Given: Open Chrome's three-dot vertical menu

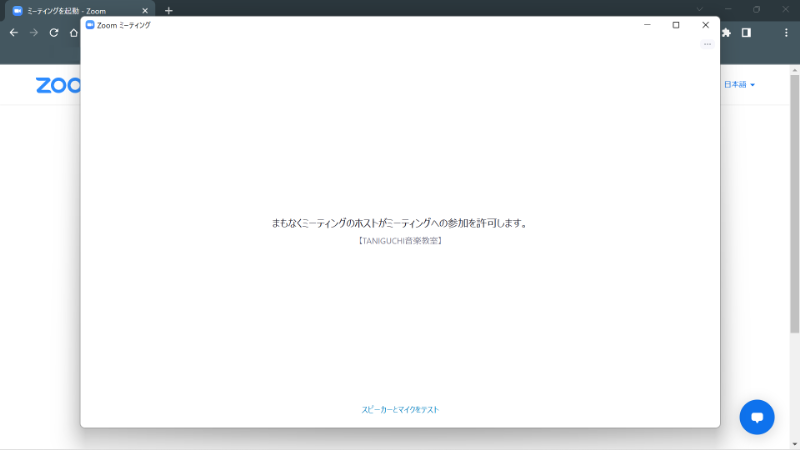Looking at the screenshot, I should click(786, 32).
